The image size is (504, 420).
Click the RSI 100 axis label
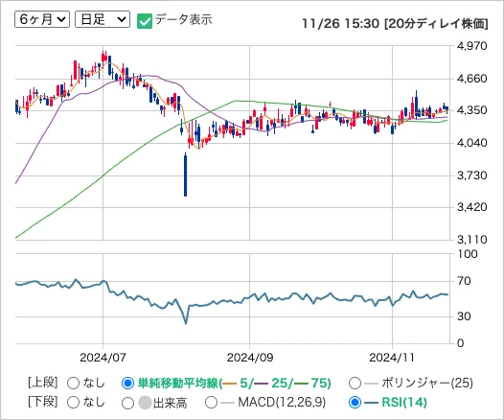pyautogui.click(x=468, y=254)
